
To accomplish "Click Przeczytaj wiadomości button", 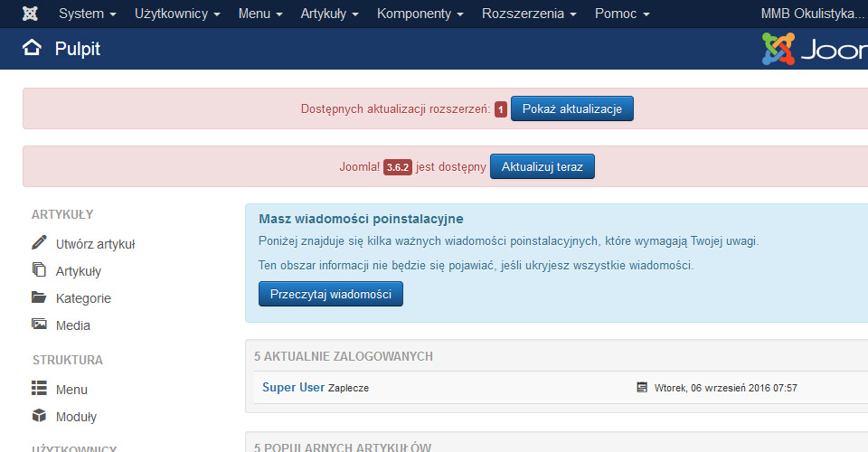I will pos(331,294).
